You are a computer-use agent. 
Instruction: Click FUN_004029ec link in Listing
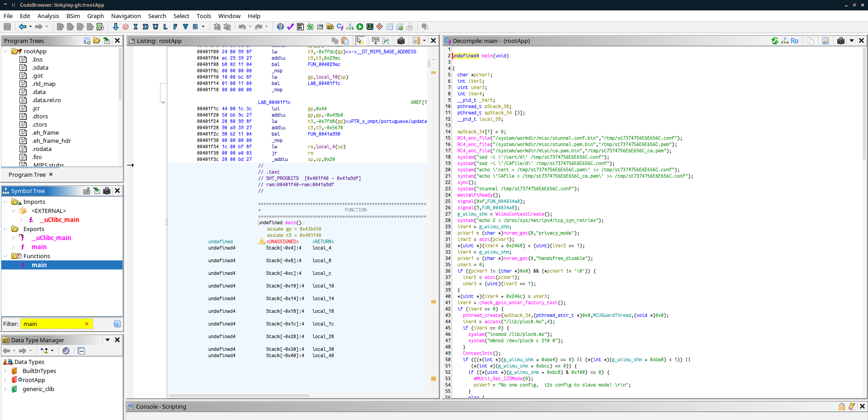[x=324, y=64]
